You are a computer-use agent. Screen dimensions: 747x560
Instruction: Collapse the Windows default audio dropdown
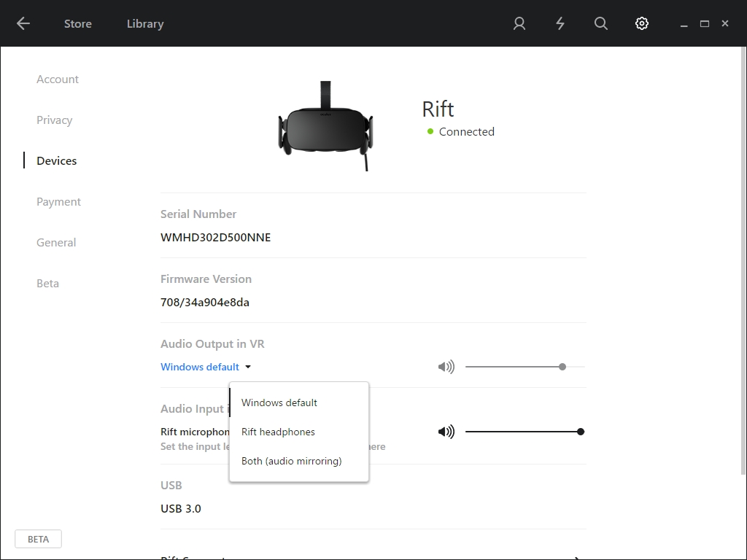pos(205,367)
